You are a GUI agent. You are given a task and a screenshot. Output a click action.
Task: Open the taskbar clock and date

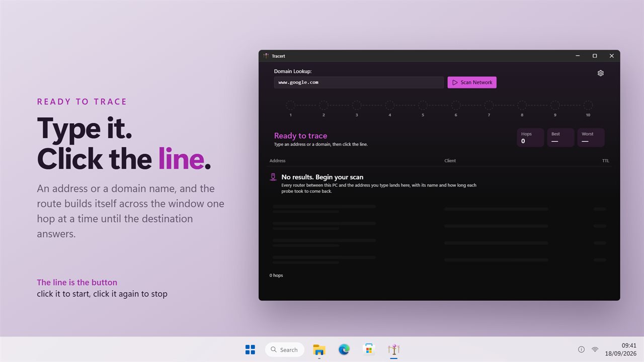[622, 349]
